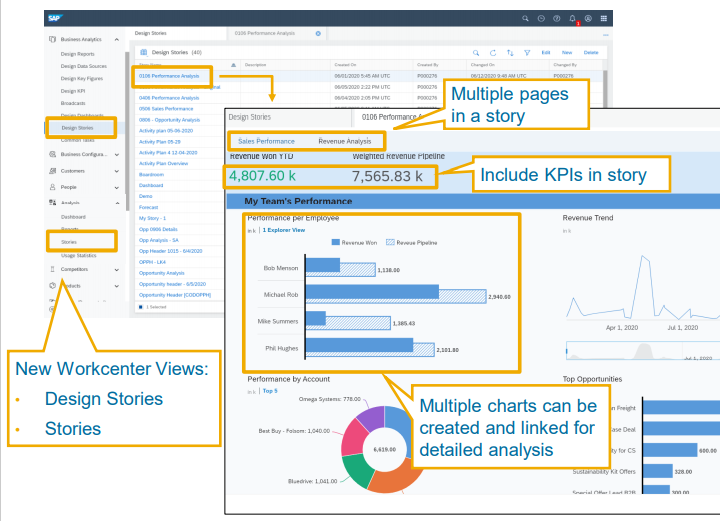Viewport: 720px width, 521px height.
Task: Click the Edit button in list toolbar
Action: 546,53
